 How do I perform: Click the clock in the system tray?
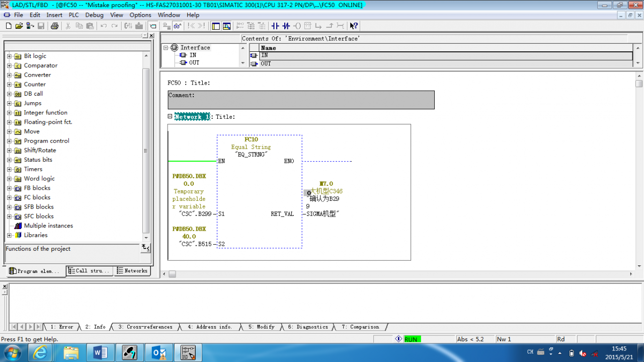(619, 352)
